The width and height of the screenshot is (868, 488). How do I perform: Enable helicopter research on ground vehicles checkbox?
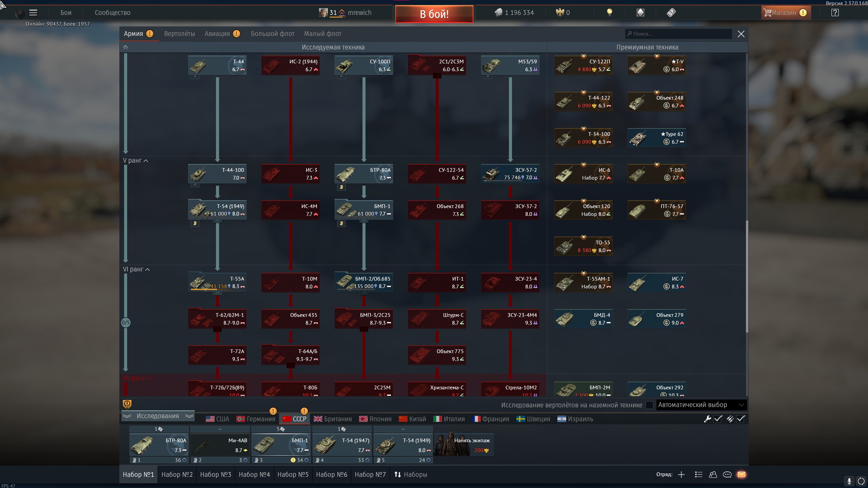pyautogui.click(x=649, y=405)
